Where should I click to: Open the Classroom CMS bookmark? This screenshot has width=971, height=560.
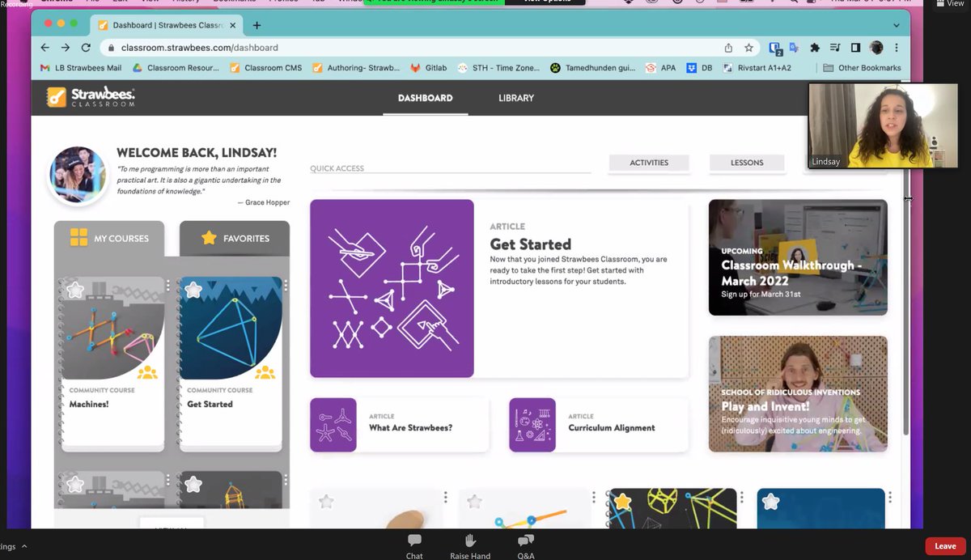(x=266, y=68)
